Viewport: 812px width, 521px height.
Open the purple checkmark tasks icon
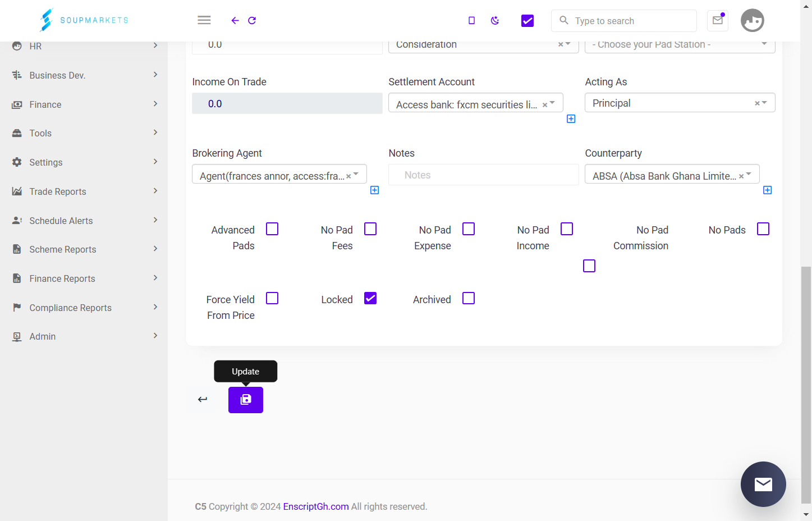pyautogui.click(x=527, y=21)
